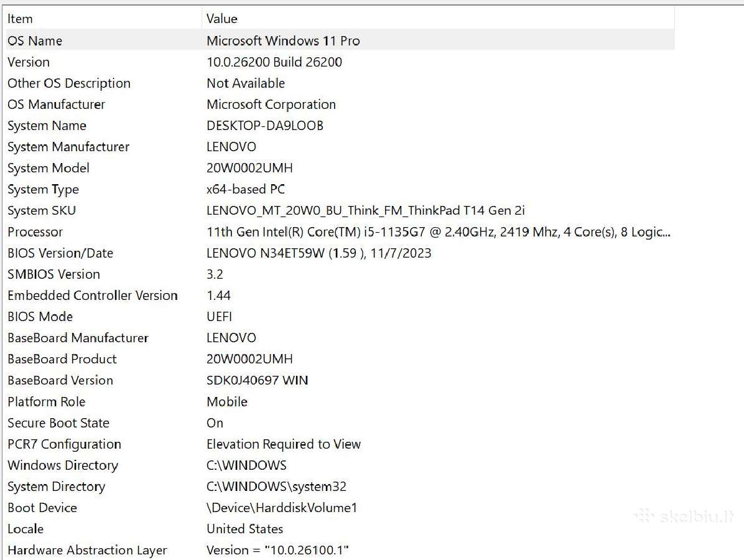
Task: Select the OS Name label
Action: tap(35, 41)
